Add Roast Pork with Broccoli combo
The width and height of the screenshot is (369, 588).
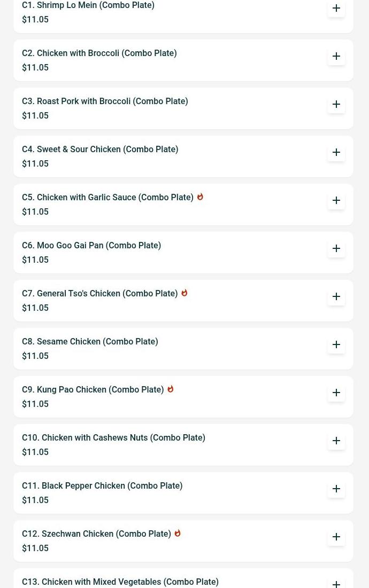(x=336, y=104)
